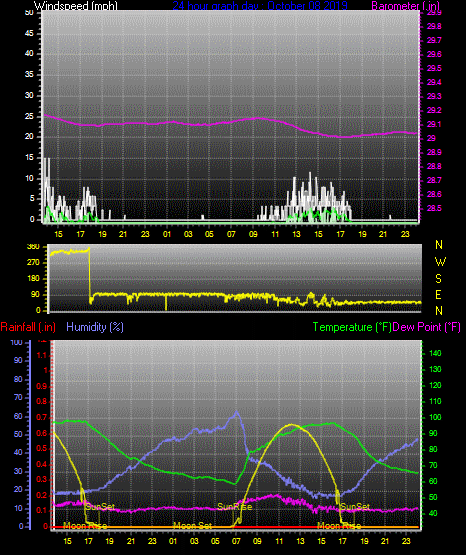Click hour 07 on windspeed chart time axis
The width and height of the screenshot is (466, 555).
point(231,234)
